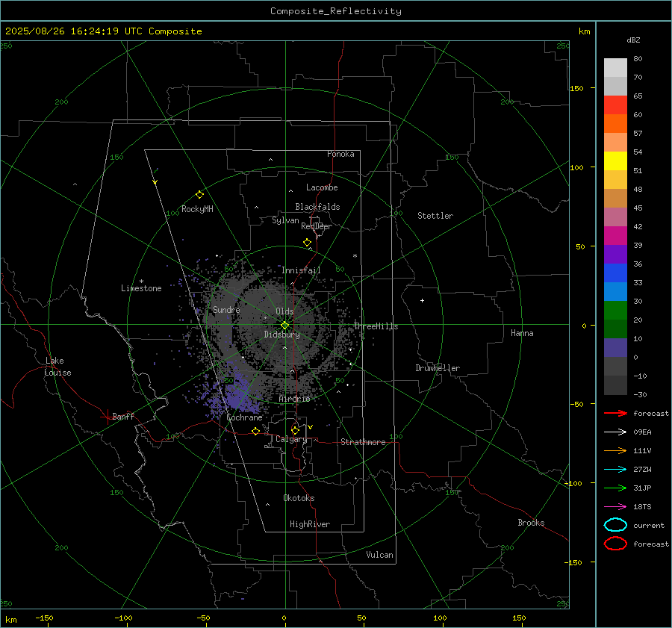This screenshot has height=628, width=672.
Task: Click the asterisk marker above Limestone
Action: [x=141, y=282]
